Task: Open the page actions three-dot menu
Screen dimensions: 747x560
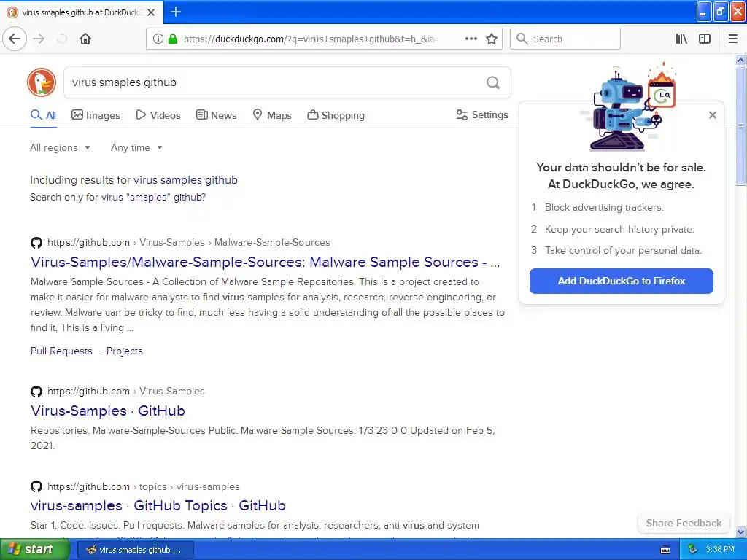Action: [471, 39]
